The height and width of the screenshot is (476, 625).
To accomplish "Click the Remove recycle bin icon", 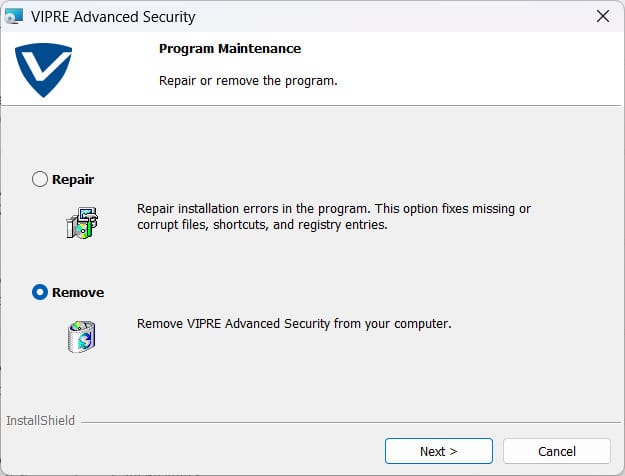I will click(x=81, y=336).
